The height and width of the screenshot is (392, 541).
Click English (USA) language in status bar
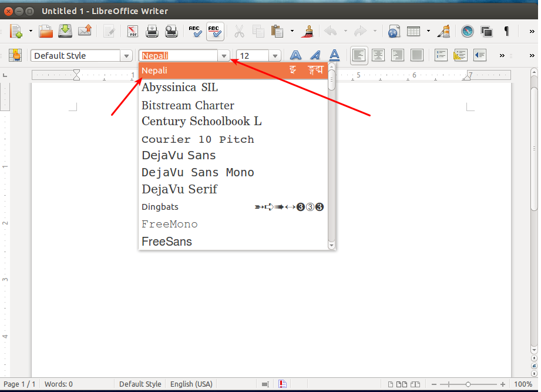191,384
